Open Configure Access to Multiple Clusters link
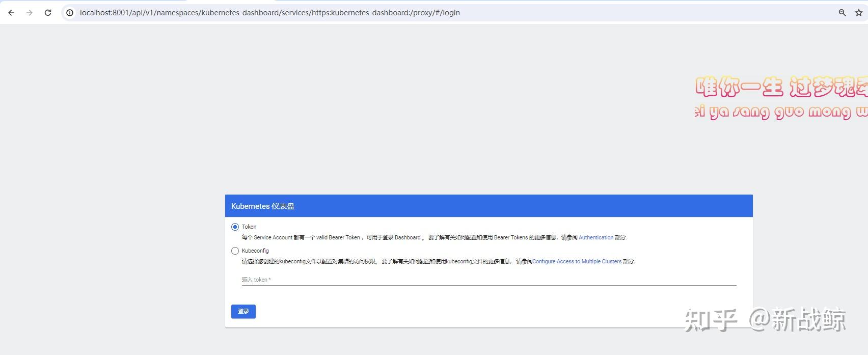The width and height of the screenshot is (868, 355). pyautogui.click(x=577, y=261)
